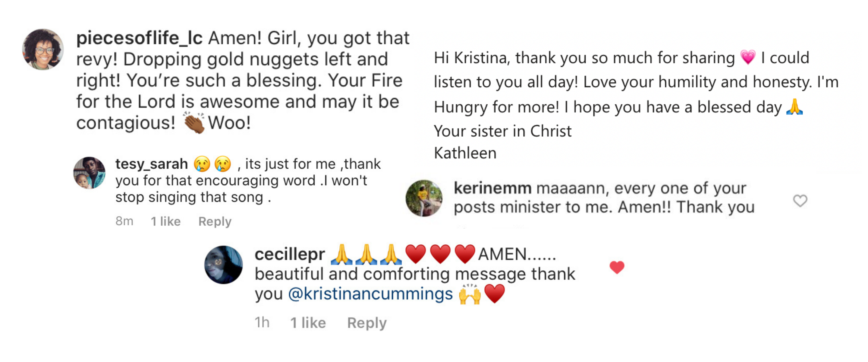Open the @kristinancummings mention
This screenshot has height=362, width=868.
[x=370, y=294]
